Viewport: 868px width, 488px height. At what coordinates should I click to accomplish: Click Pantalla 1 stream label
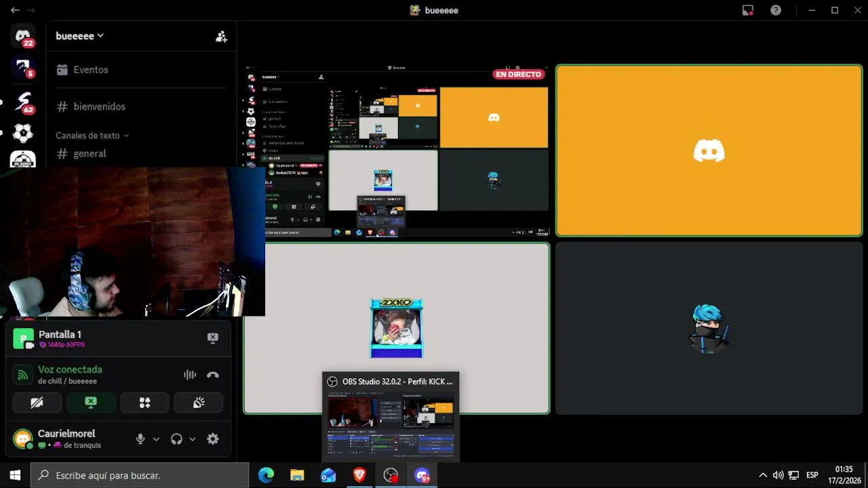click(x=60, y=334)
